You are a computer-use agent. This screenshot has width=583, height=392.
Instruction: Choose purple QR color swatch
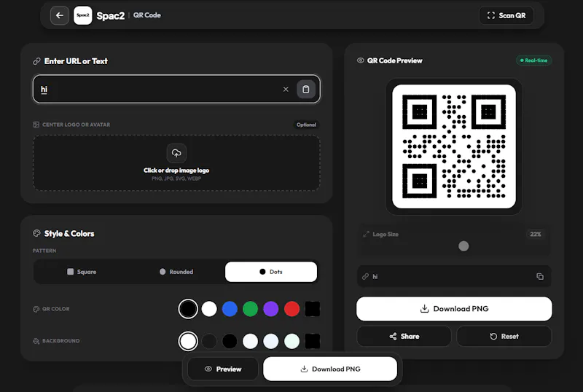(x=271, y=309)
